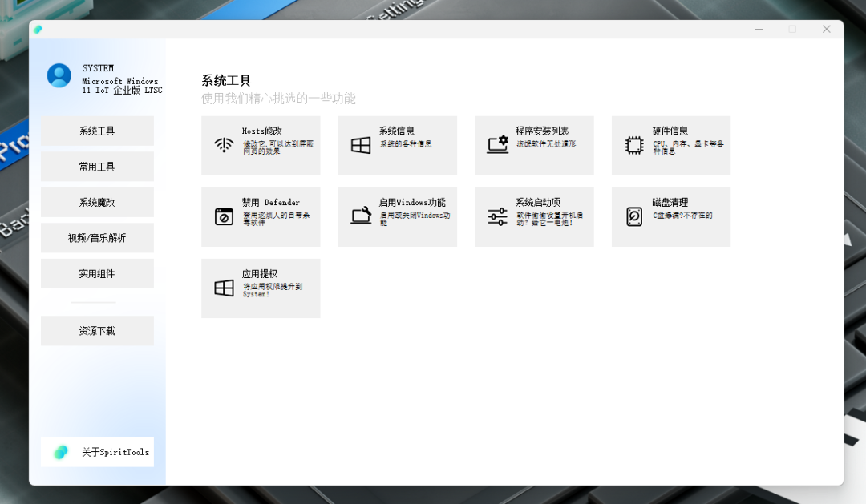Open the 系统启动项 tool title
866x504 pixels.
(x=538, y=202)
